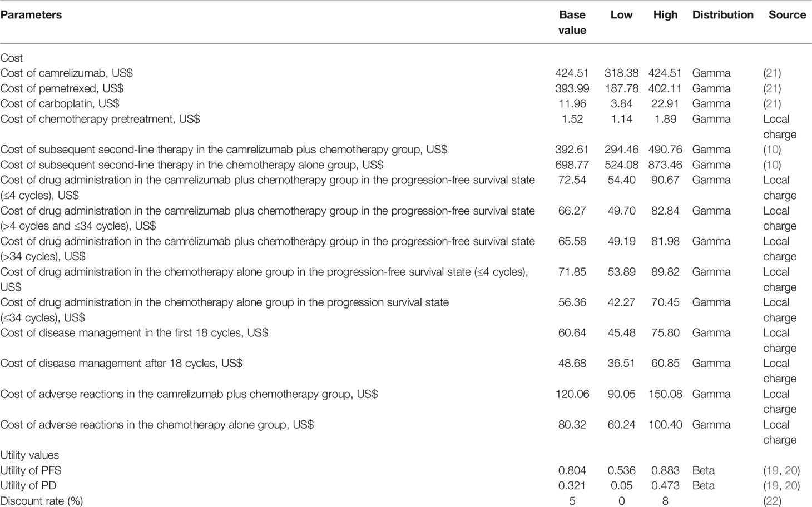Select the "Discount rate (%)" row label

(x=42, y=501)
